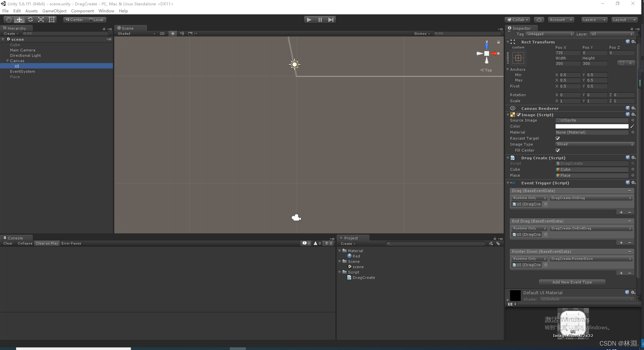Open Image script help reference
Image resolution: width=644 pixels, height=350 pixels.
628,115
